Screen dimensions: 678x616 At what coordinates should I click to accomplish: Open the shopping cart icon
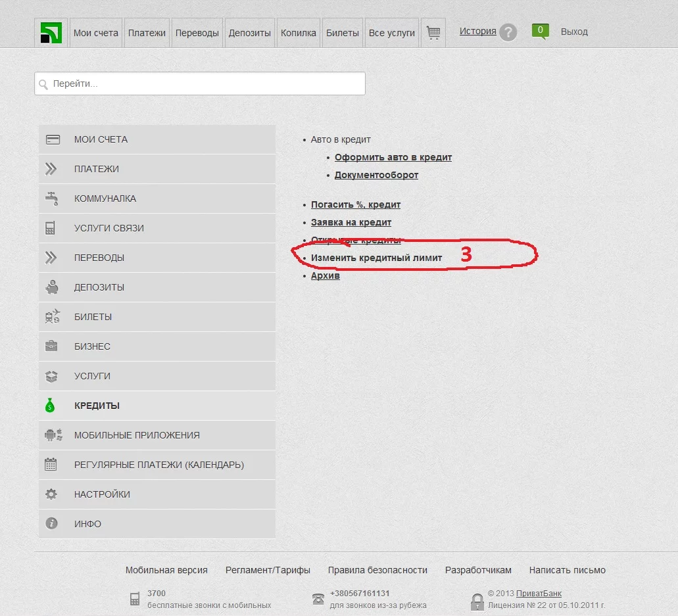433,32
